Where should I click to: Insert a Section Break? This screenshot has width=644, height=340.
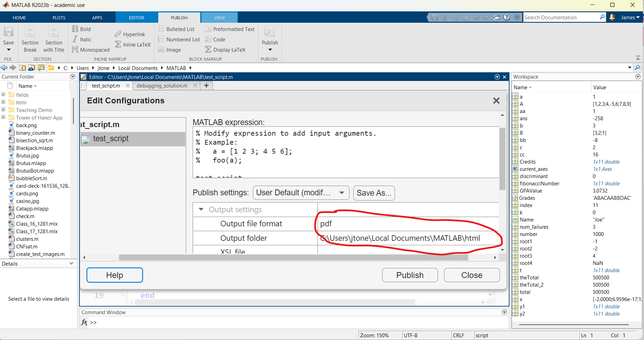pos(30,39)
